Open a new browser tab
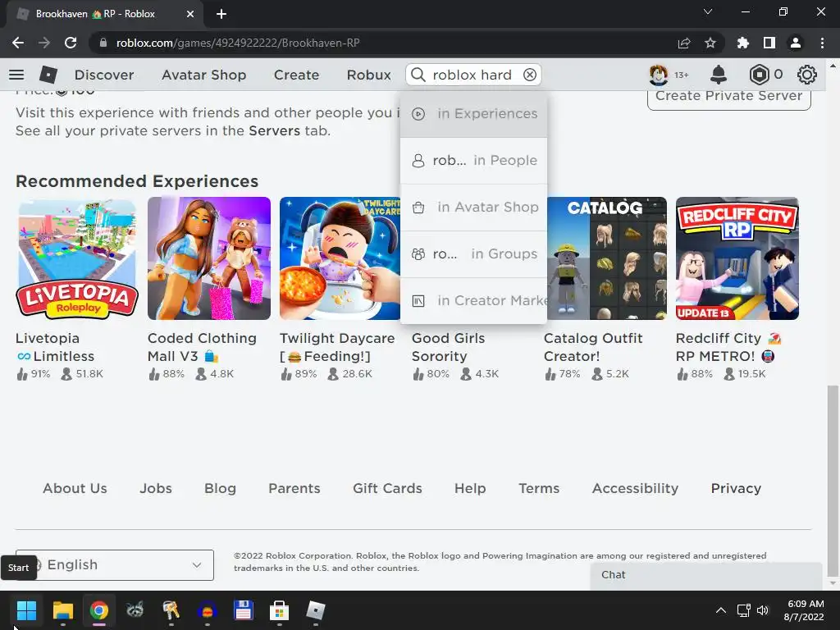The image size is (840, 630). coord(221,14)
